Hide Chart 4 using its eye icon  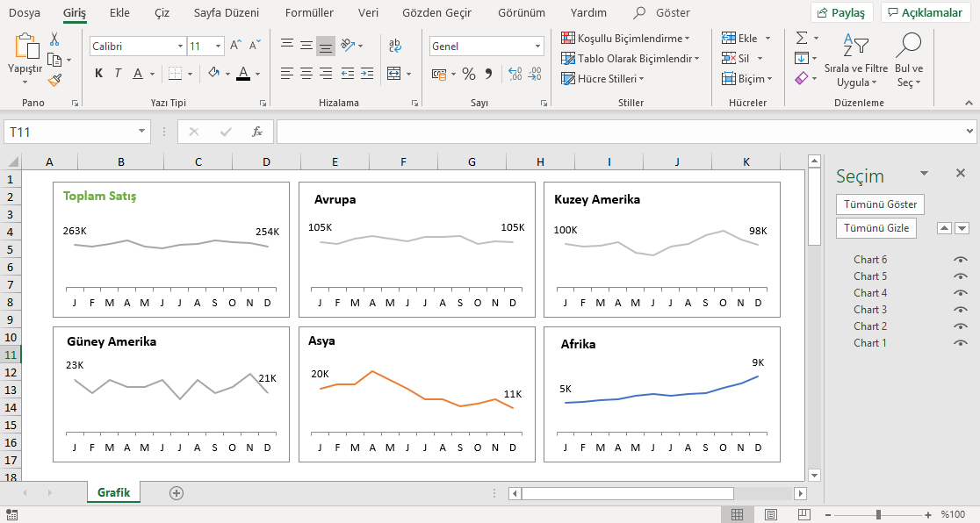point(960,293)
